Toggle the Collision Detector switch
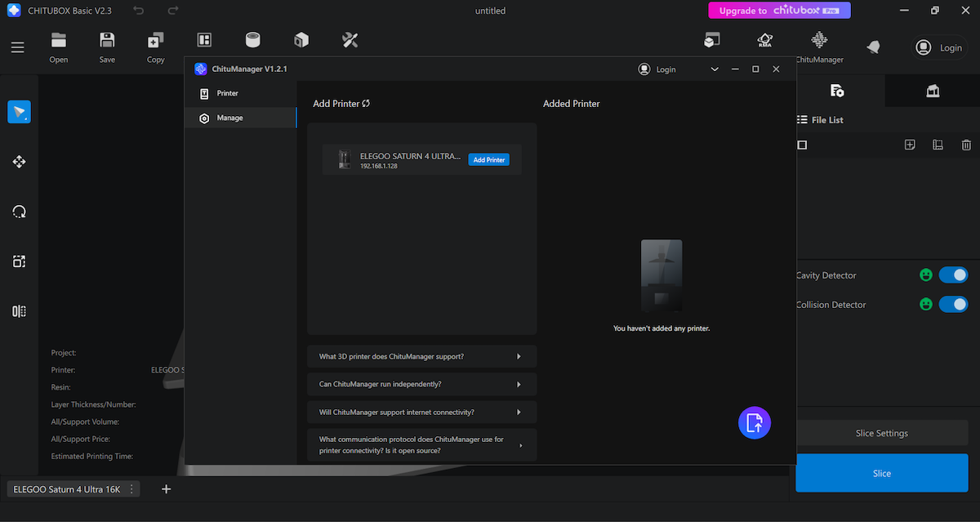The height and width of the screenshot is (522, 980). coord(953,304)
